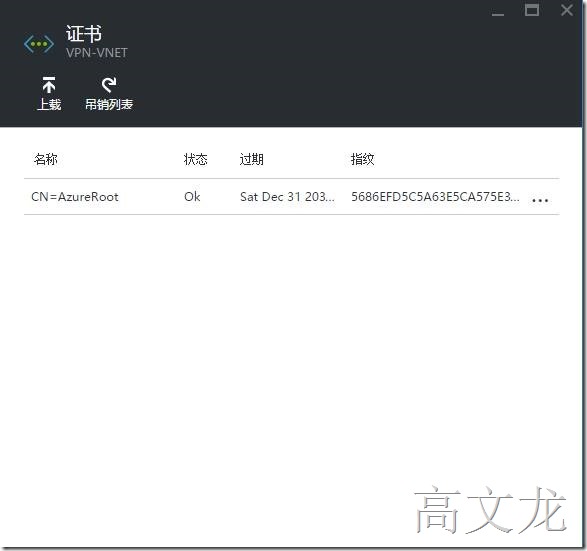Click the Ok status cell

[192, 197]
